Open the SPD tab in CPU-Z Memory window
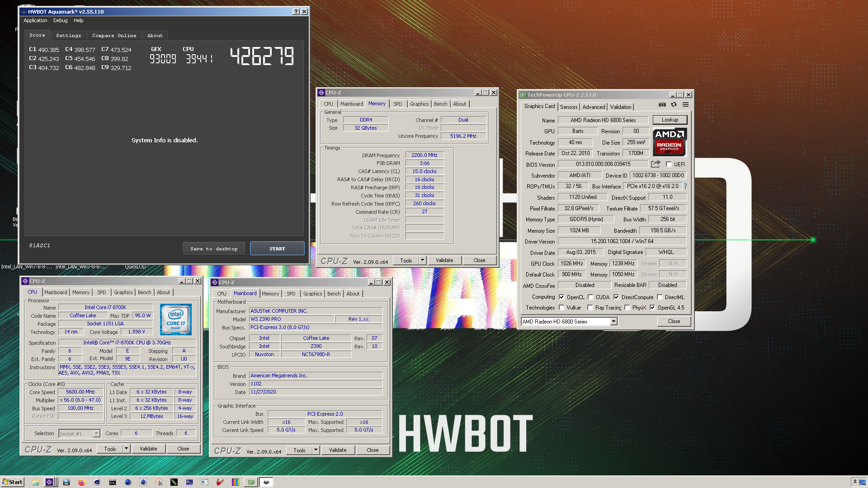 397,104
